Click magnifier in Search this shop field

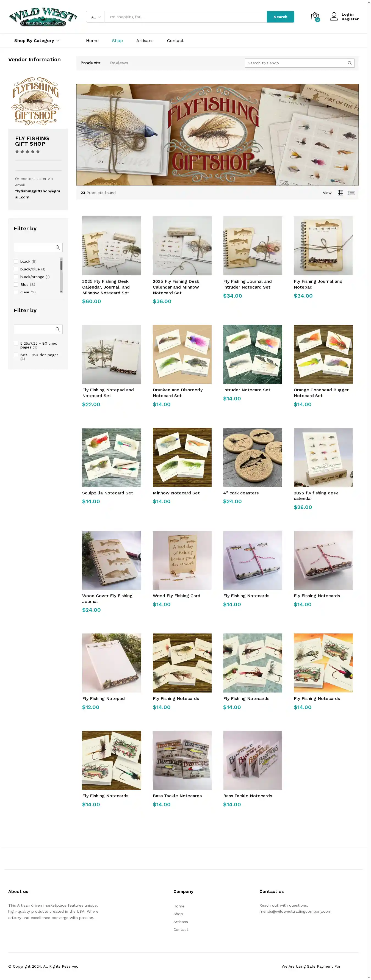click(x=350, y=63)
